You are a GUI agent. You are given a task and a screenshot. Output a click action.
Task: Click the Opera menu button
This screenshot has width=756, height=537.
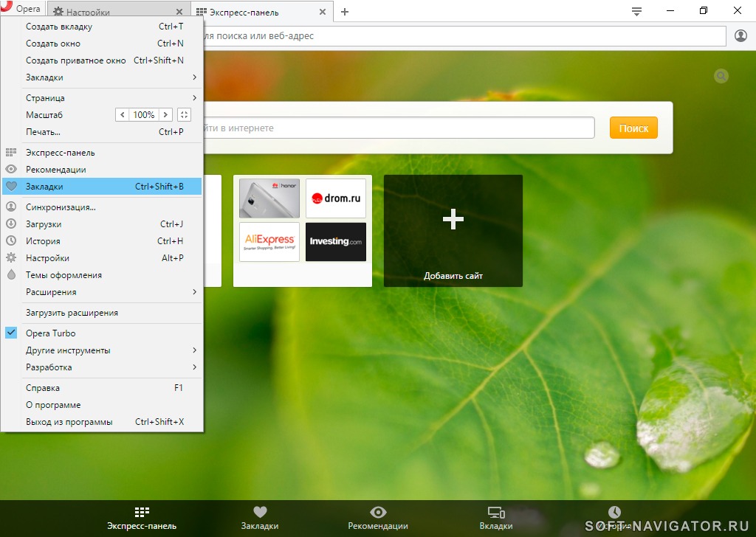tap(21, 8)
